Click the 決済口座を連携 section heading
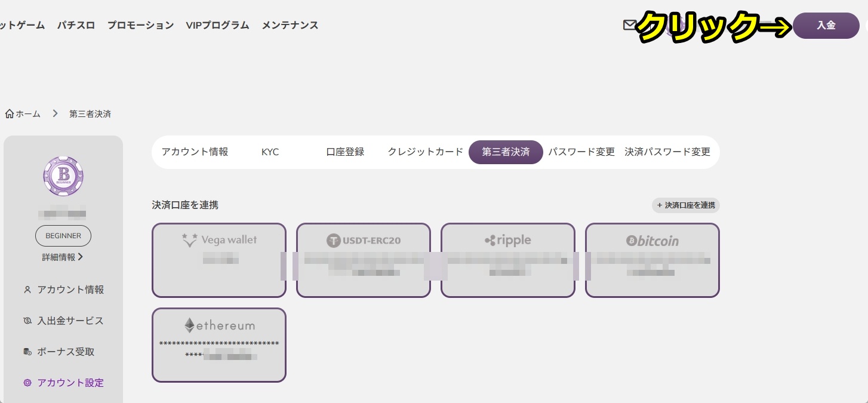This screenshot has width=868, height=403. pos(185,205)
